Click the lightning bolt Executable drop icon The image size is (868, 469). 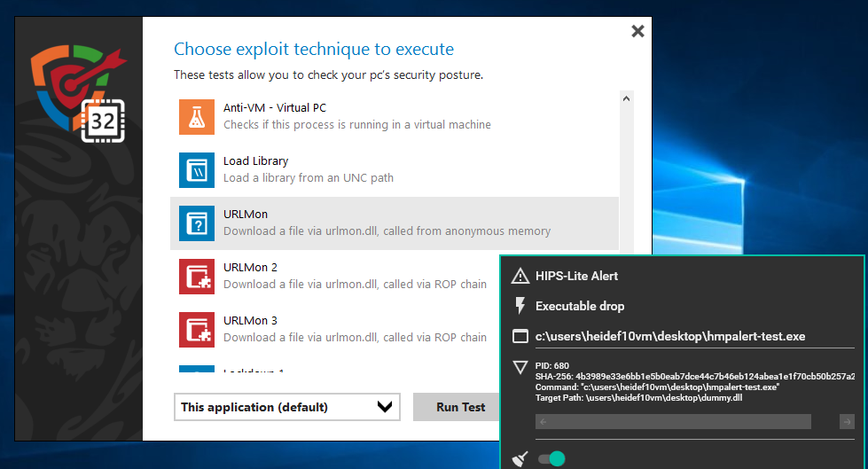pyautogui.click(x=520, y=306)
